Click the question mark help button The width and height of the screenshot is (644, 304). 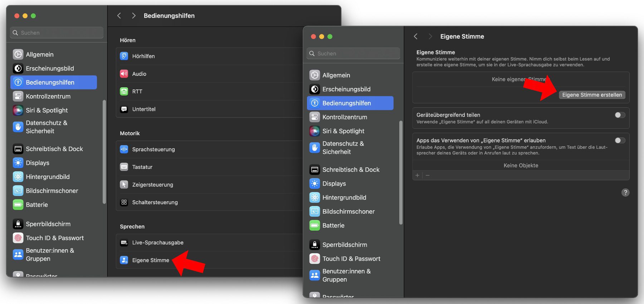[625, 192]
